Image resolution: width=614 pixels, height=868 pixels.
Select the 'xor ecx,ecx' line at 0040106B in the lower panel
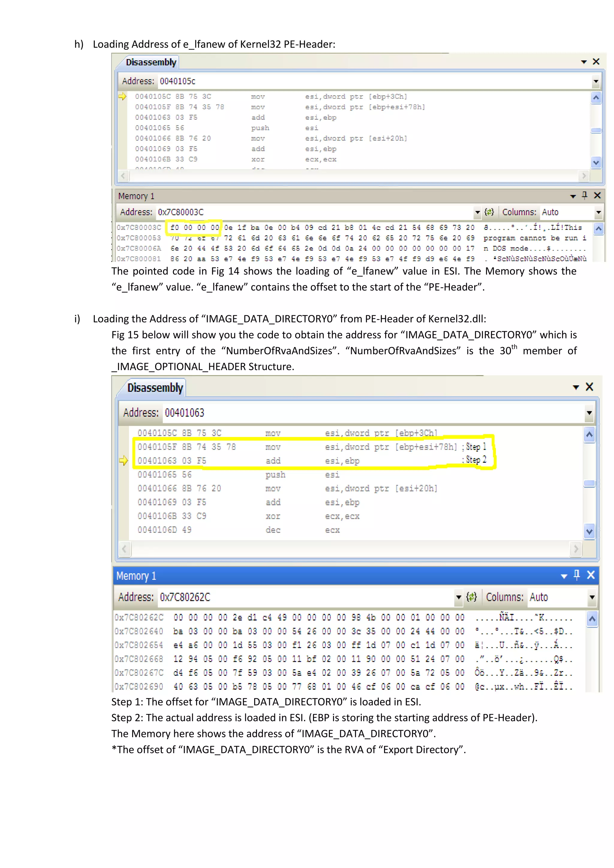(249, 516)
